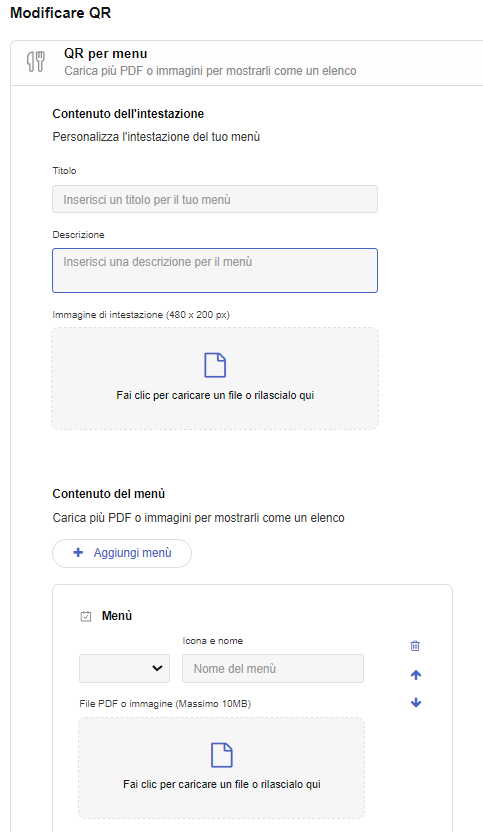This screenshot has width=483, height=832.
Task: Click the fork and knife menu icon
Action: [36, 62]
